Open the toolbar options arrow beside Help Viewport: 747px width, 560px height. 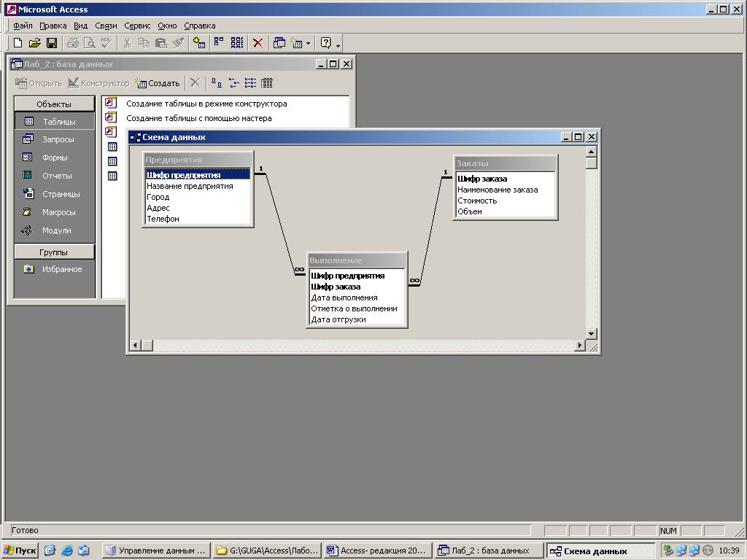pos(338,46)
